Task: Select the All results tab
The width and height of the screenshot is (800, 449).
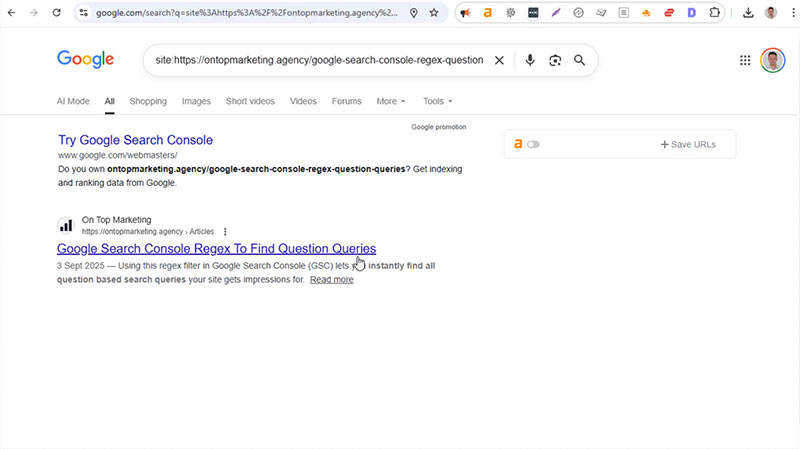Action: [110, 101]
